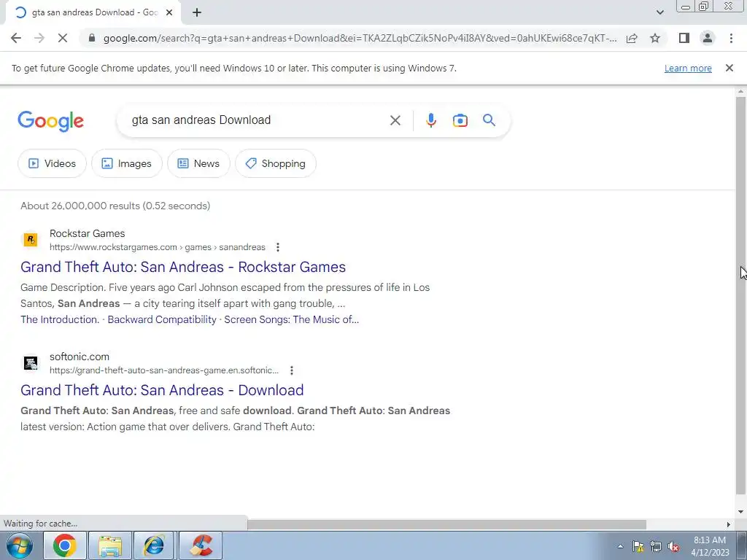747x560 pixels.
Task: Open the Chrome profile avatar
Action: coord(708,38)
